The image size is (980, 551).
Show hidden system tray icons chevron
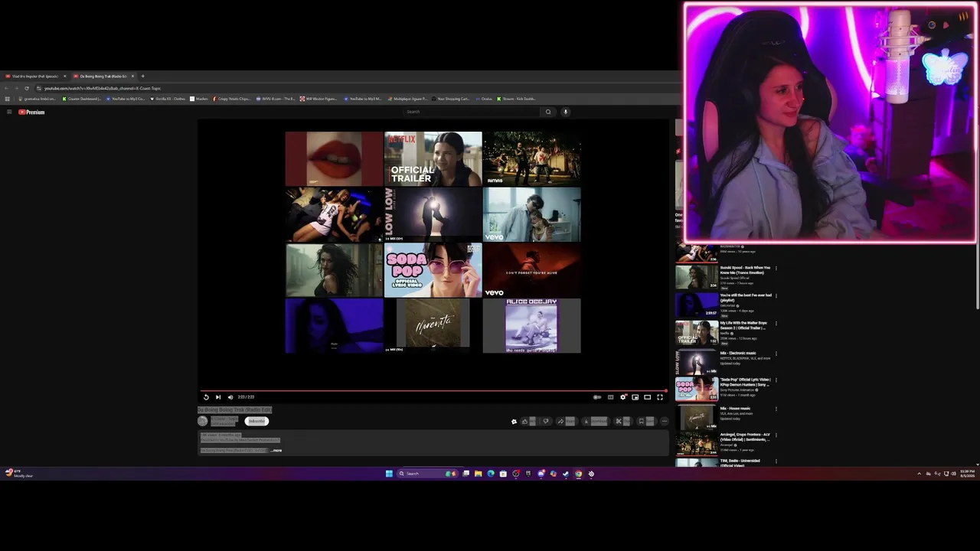[919, 474]
